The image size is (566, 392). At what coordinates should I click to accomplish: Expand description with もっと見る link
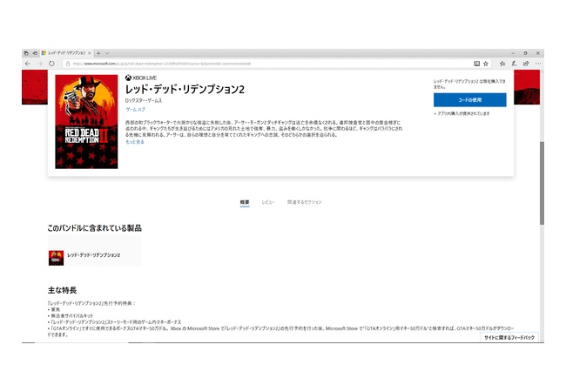pyautogui.click(x=135, y=142)
